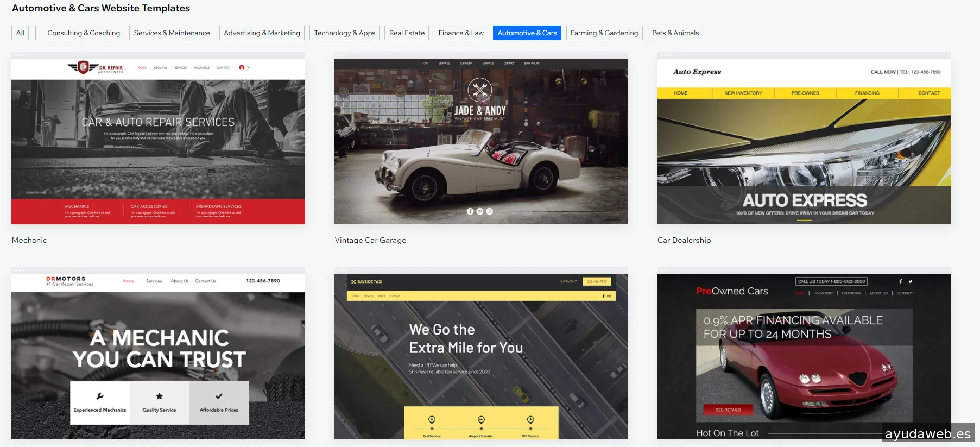Click the Facebook icon in Vintage Car Garage preview
980x447 pixels.
point(470,211)
